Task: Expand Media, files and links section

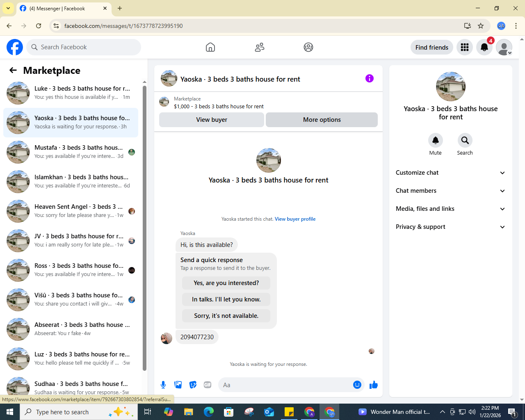Action: pyautogui.click(x=450, y=209)
